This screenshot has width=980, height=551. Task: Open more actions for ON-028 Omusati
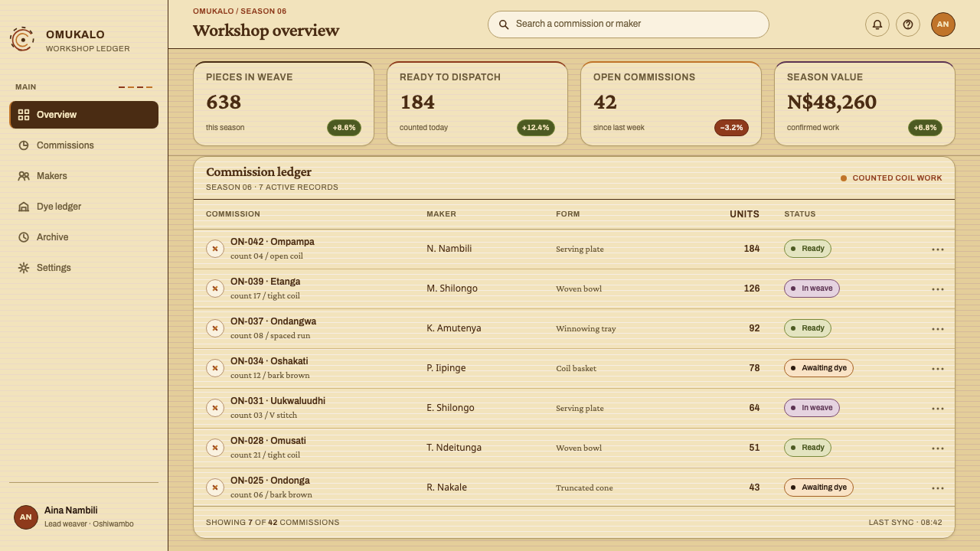point(938,448)
